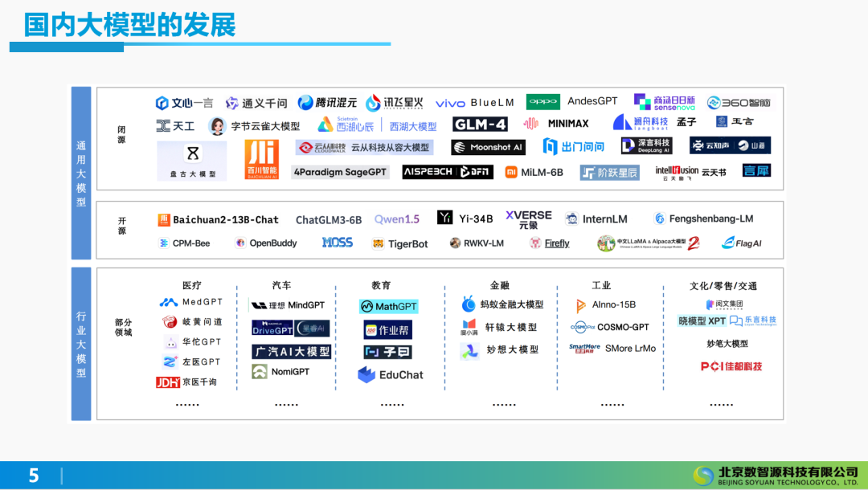The height and width of the screenshot is (490, 868).
Task: Click the 医疗 column heading
Action: (191, 285)
